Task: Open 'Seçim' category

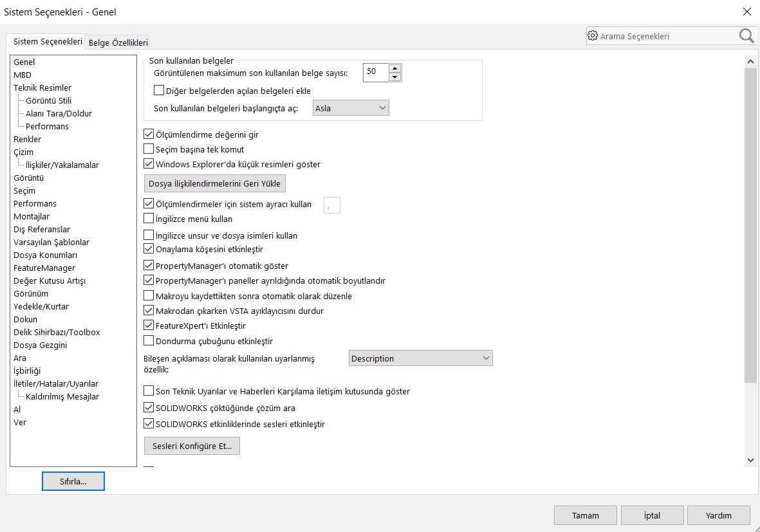Action: [24, 191]
